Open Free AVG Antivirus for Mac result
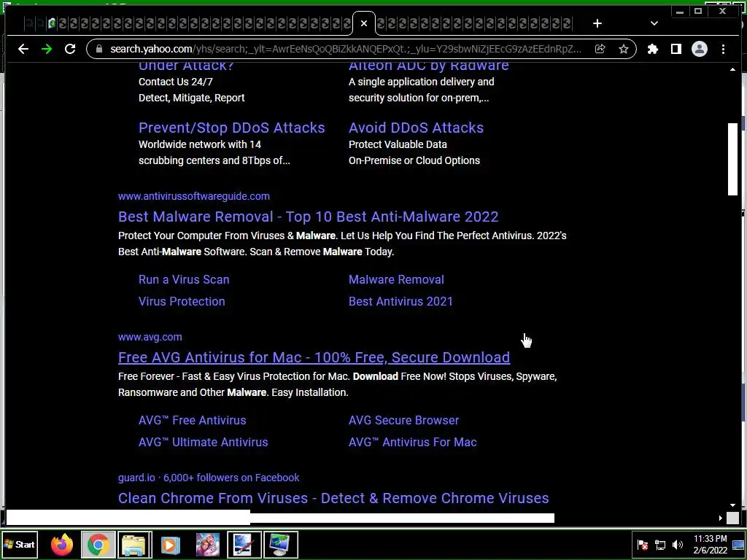Image resolution: width=747 pixels, height=560 pixels. tap(314, 357)
